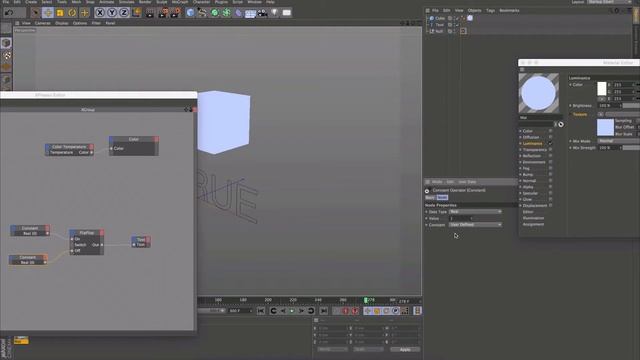640x360 pixels.
Task: Select the Make Editable cube icon in left sidebar
Action: [x=6, y=43]
